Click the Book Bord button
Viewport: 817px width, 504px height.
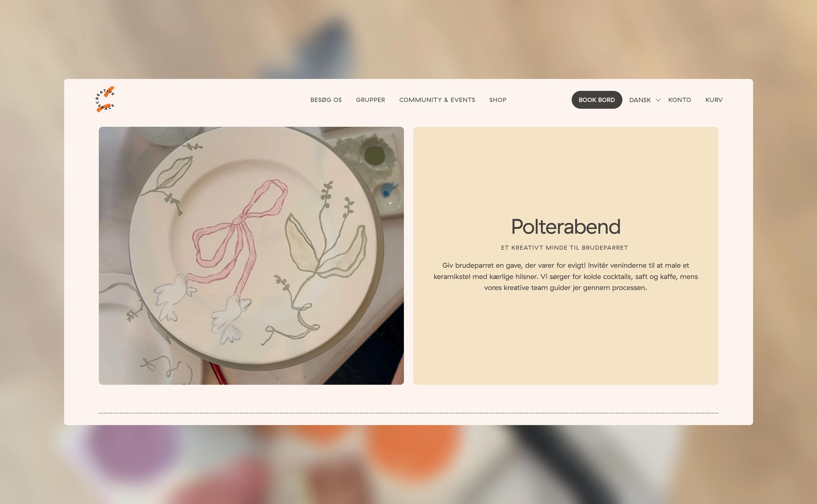coord(597,100)
